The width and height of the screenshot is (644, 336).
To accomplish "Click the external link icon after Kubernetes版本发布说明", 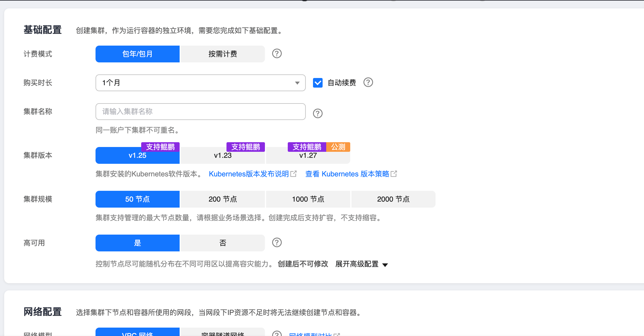I will [293, 173].
